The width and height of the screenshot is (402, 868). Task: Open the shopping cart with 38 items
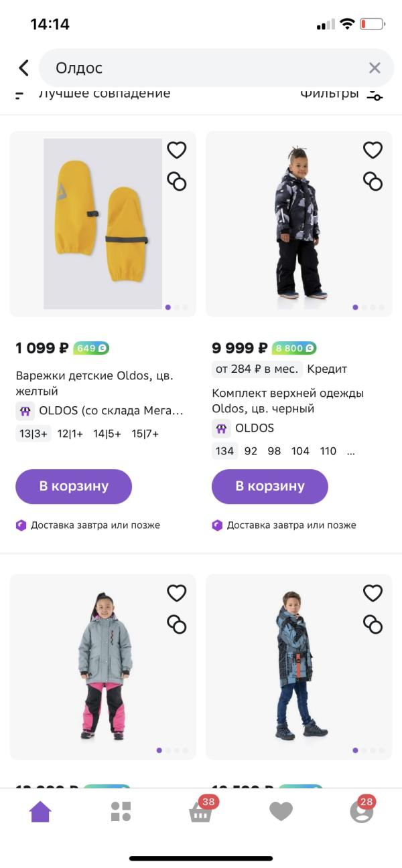point(200,812)
